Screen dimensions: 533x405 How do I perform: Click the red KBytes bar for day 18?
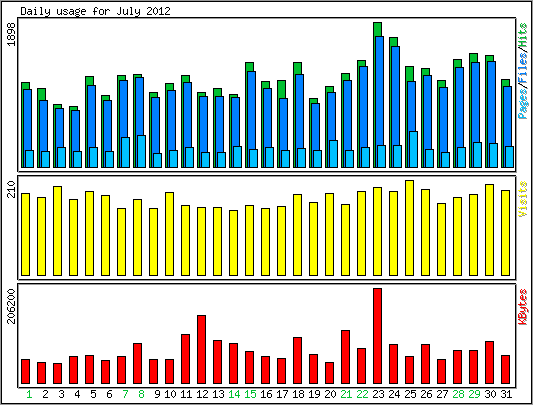click(297, 360)
